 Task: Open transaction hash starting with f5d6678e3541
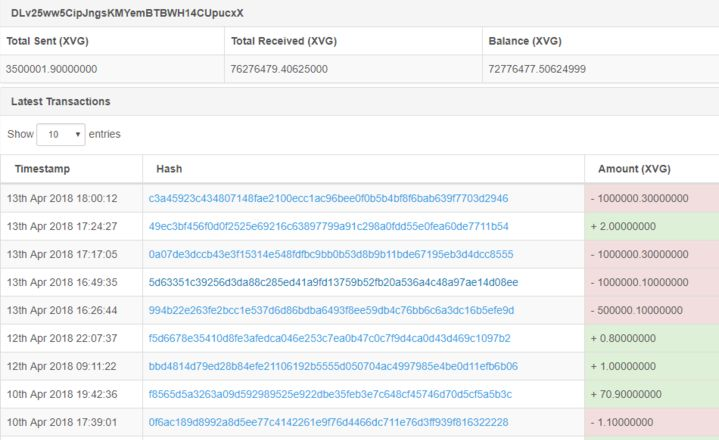pyautogui.click(x=329, y=338)
